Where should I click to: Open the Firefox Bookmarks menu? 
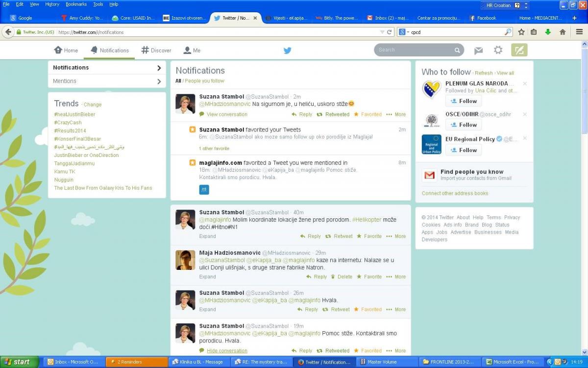76,4
